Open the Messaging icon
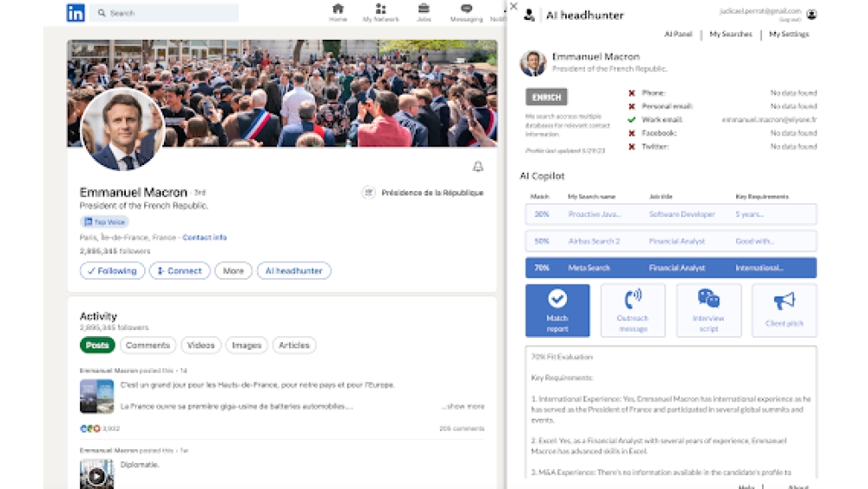 click(x=467, y=9)
